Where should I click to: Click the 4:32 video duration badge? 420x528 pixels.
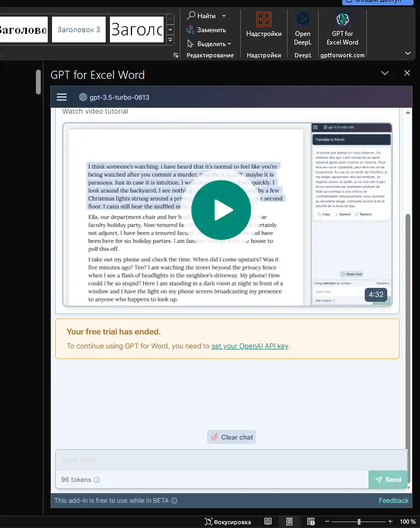pyautogui.click(x=376, y=295)
